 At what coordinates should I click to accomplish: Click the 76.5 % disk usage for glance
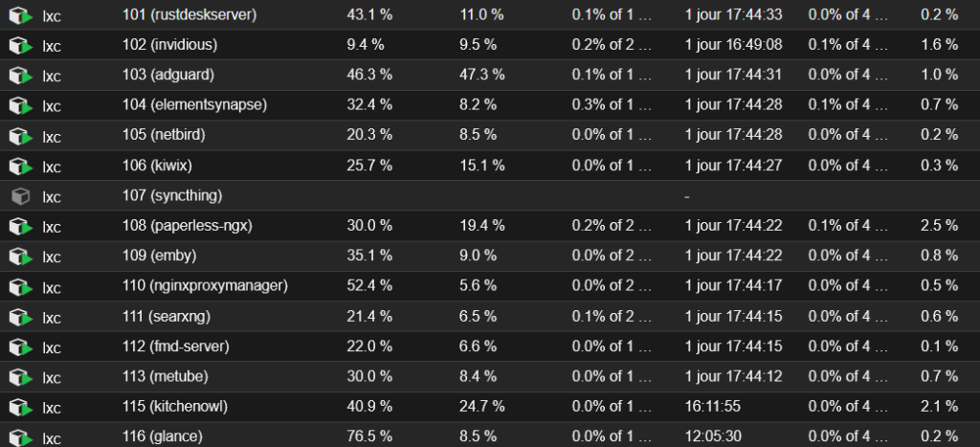pos(369,436)
